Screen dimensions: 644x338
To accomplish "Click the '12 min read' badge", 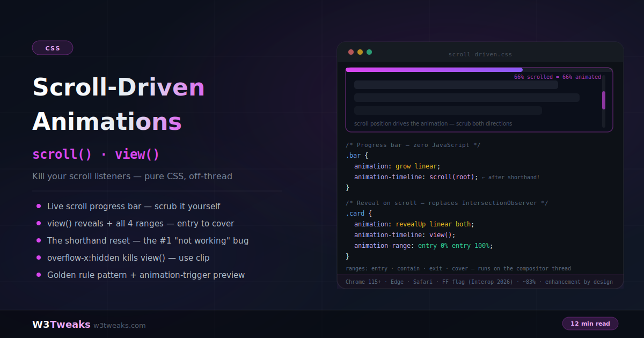I will click(590, 324).
